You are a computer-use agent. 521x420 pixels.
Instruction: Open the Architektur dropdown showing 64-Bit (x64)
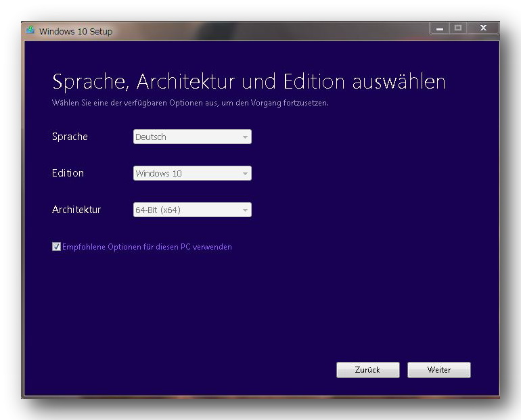pos(192,210)
